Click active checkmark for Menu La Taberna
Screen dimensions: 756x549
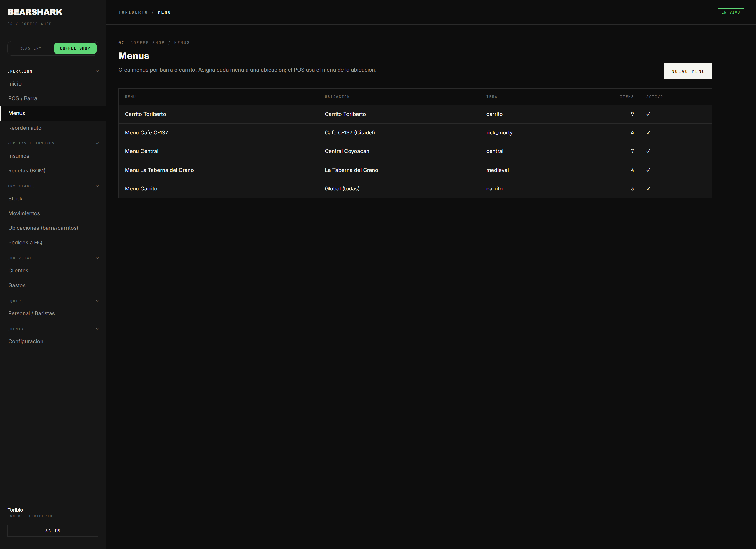[648, 170]
